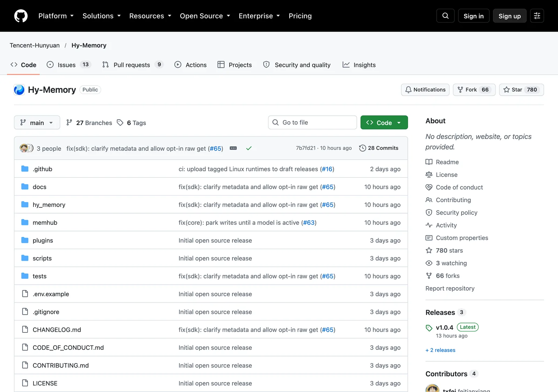
Task: Click the eye icon for 3 watching
Action: (x=429, y=263)
